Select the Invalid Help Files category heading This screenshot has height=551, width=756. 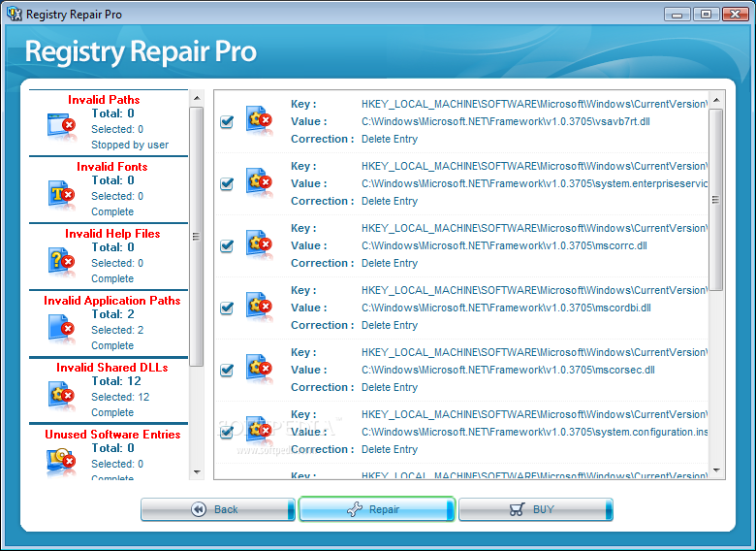tap(112, 234)
